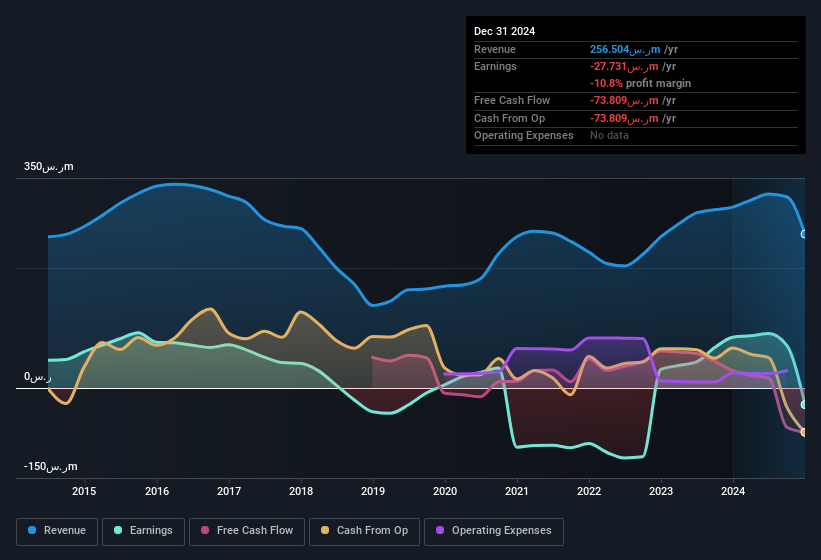Click the Cash From Op end-point marker

coord(804,432)
